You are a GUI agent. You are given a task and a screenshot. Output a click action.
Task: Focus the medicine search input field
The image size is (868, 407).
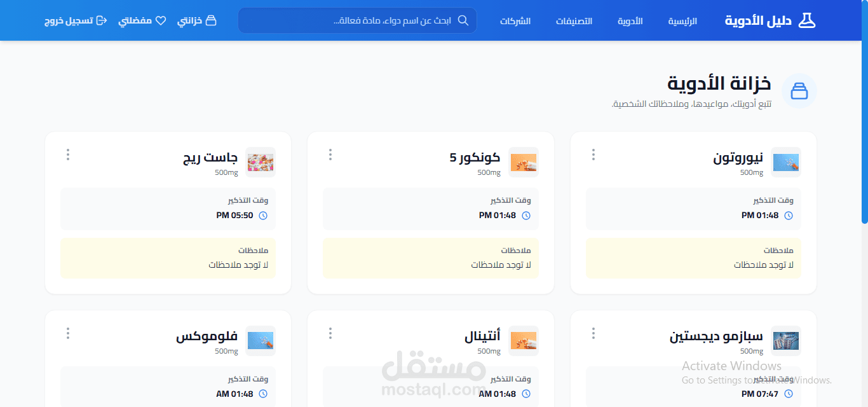tap(357, 20)
